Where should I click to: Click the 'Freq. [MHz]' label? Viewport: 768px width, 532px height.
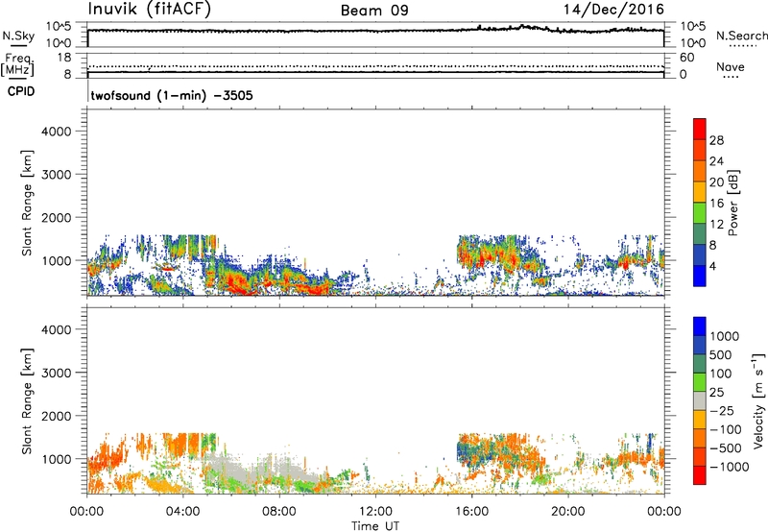point(17,64)
